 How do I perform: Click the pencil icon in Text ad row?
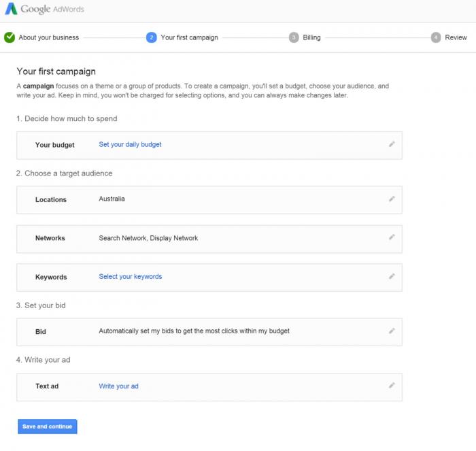pyautogui.click(x=392, y=386)
